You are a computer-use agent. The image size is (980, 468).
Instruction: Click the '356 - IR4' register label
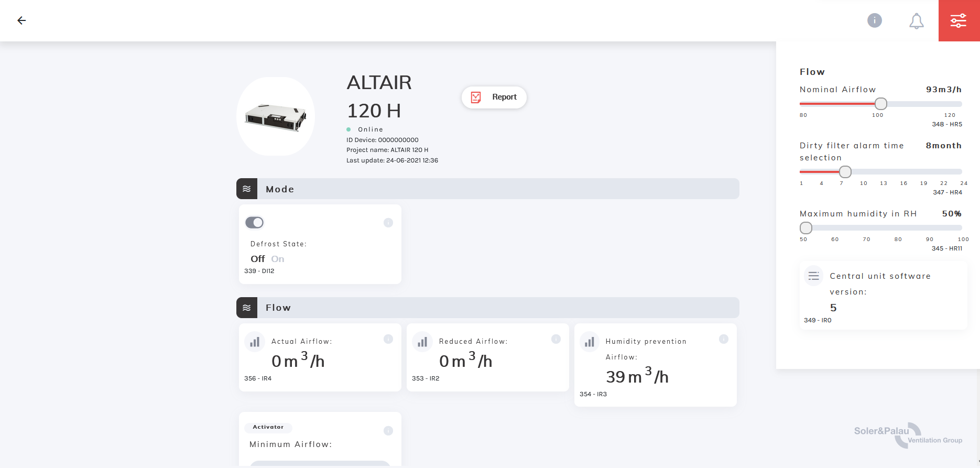[x=258, y=378]
